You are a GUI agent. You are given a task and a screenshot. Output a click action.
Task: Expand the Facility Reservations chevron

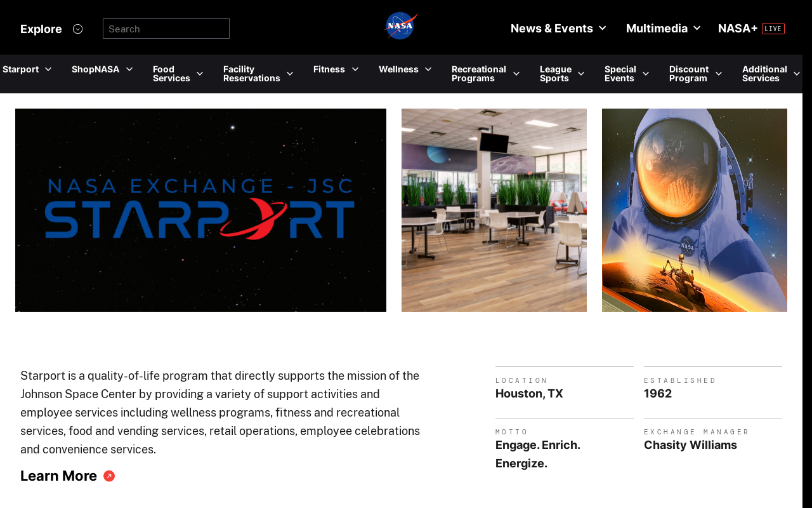pos(290,74)
